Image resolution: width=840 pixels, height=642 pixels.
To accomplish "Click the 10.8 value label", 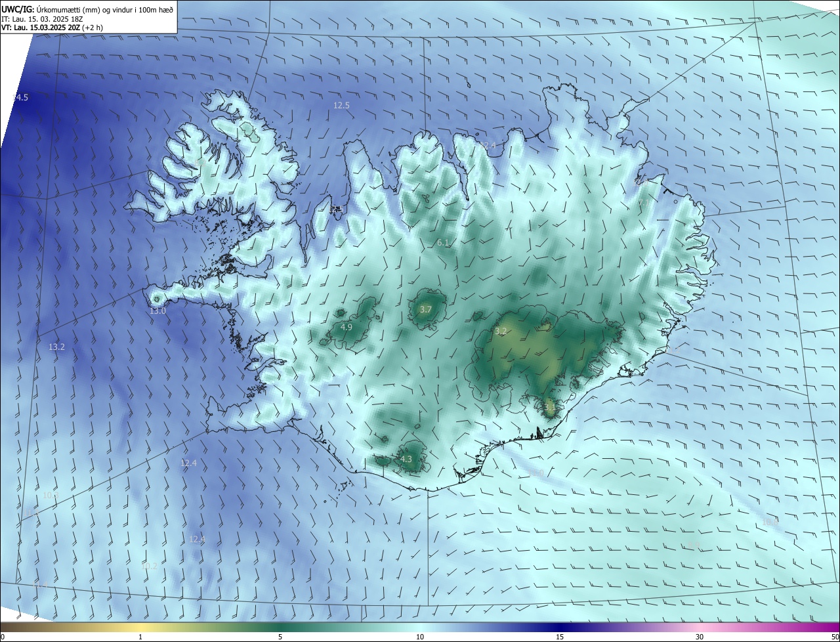I will [x=770, y=522].
